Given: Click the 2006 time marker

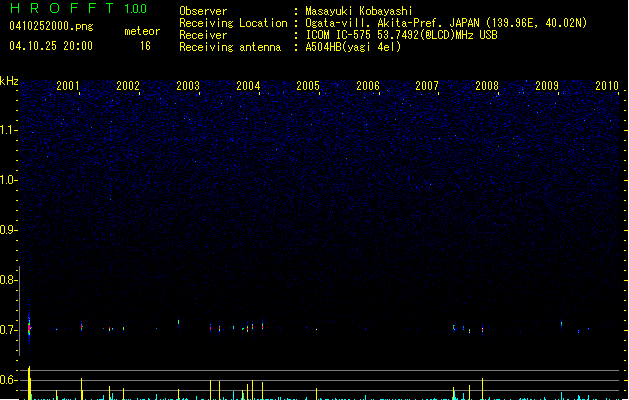Looking at the screenshot, I should [x=368, y=85].
